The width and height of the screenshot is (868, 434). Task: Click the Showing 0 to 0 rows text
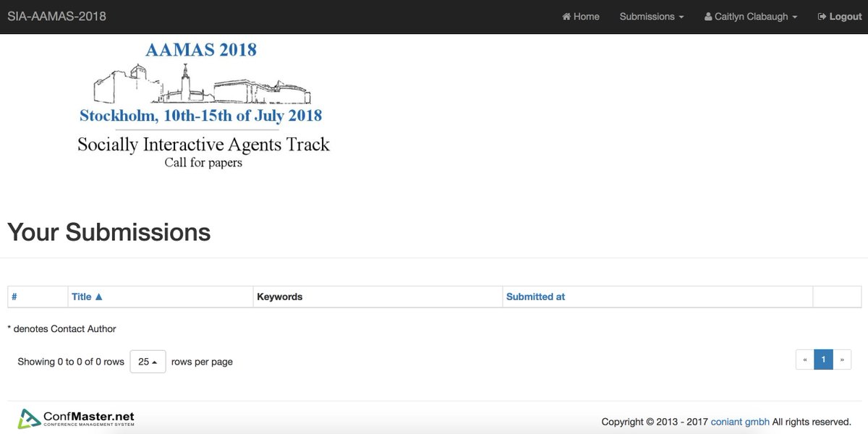pos(71,362)
